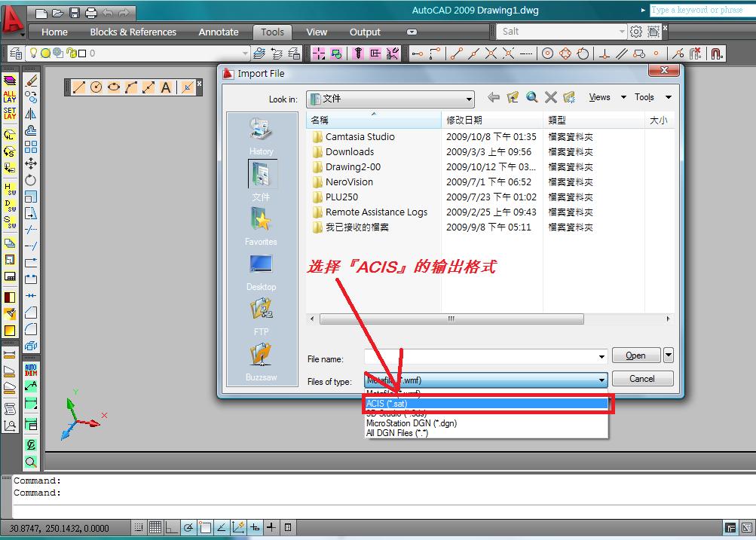Viewport: 756px width, 540px height.
Task: Choose MicroStation DGN (*.dgn) file type
Action: point(486,423)
